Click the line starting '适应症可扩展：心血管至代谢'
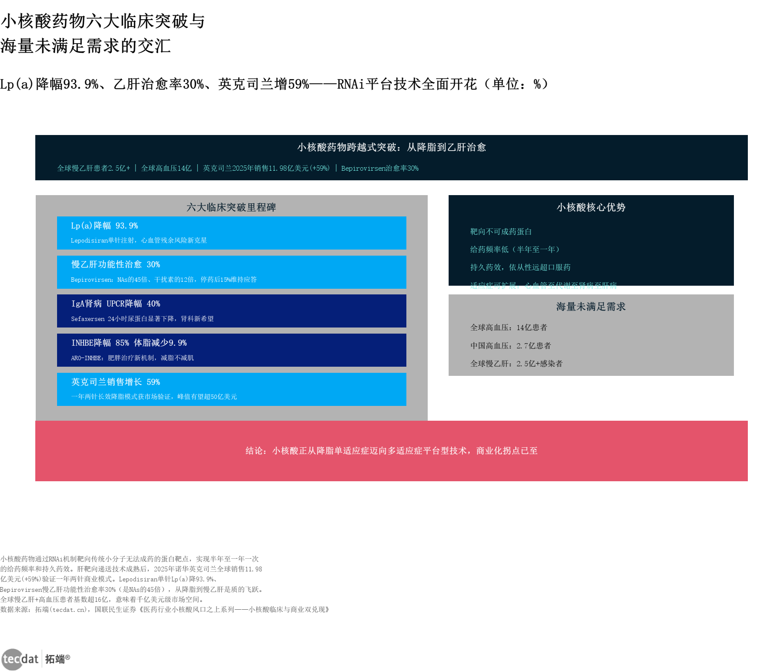 click(544, 285)
